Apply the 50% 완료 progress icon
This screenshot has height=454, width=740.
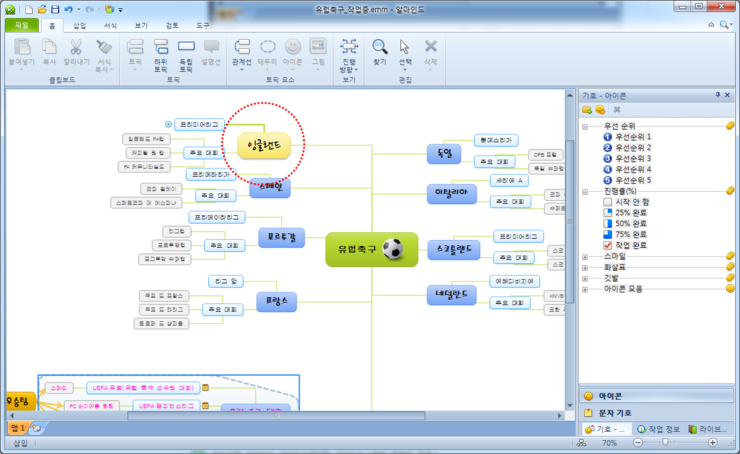(x=608, y=223)
